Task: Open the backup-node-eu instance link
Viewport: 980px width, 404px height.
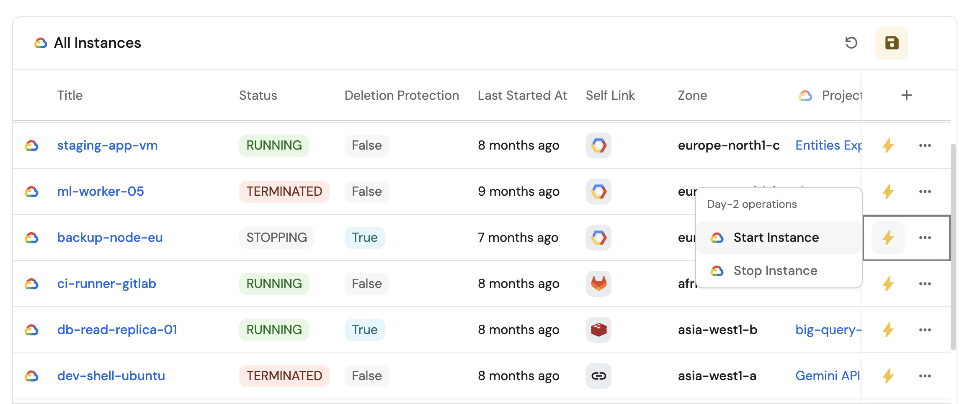Action: 110,238
